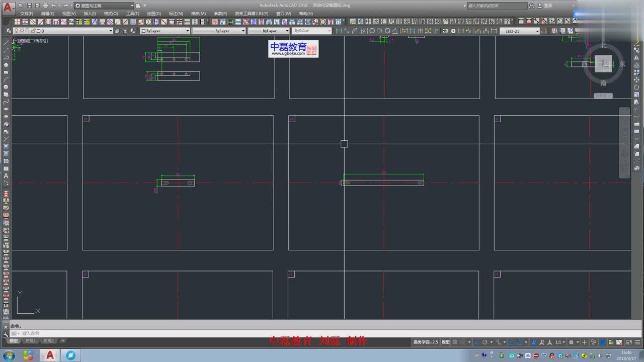Select the Circle draw tool
Image resolution: width=644 pixels, height=362 pixels.
[x=6, y=87]
